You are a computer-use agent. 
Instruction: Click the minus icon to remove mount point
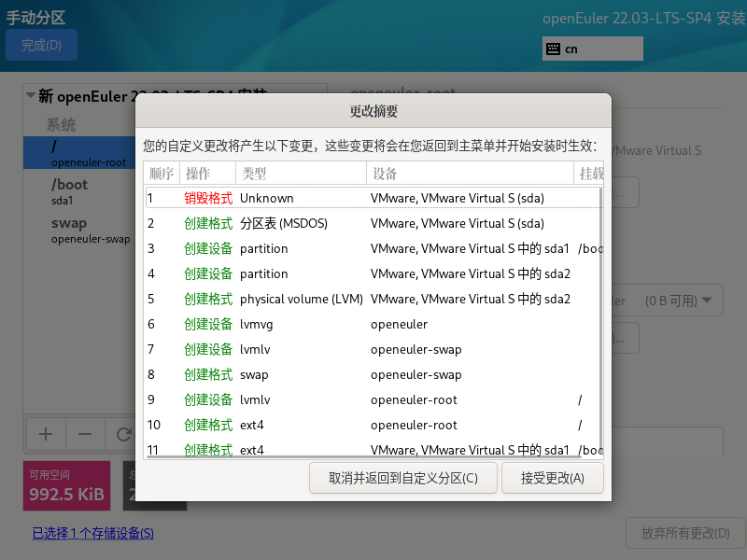[x=85, y=434]
